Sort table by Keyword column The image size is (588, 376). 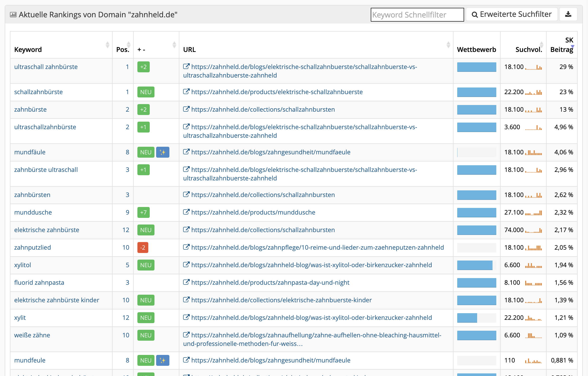(107, 45)
